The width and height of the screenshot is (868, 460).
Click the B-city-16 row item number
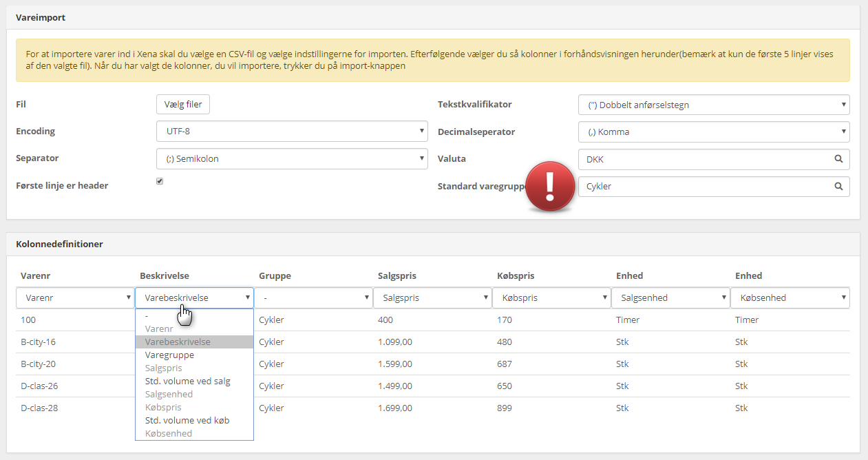[38, 342]
